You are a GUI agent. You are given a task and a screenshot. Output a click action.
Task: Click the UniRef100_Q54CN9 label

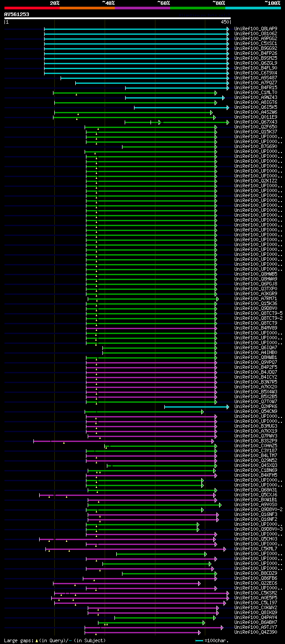pos(256,412)
